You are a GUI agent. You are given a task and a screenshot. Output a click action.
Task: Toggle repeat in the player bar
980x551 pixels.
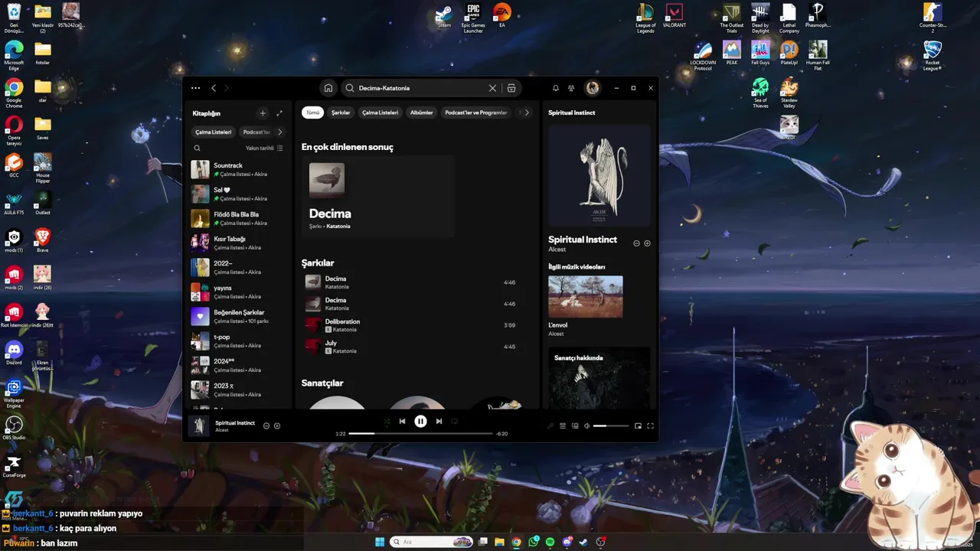pyautogui.click(x=454, y=421)
